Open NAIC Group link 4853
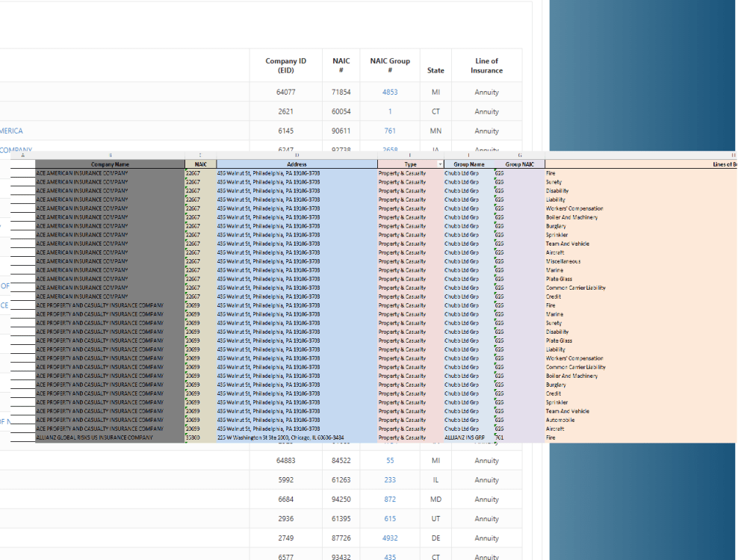Viewport: 747px width, 560px height. (x=390, y=93)
